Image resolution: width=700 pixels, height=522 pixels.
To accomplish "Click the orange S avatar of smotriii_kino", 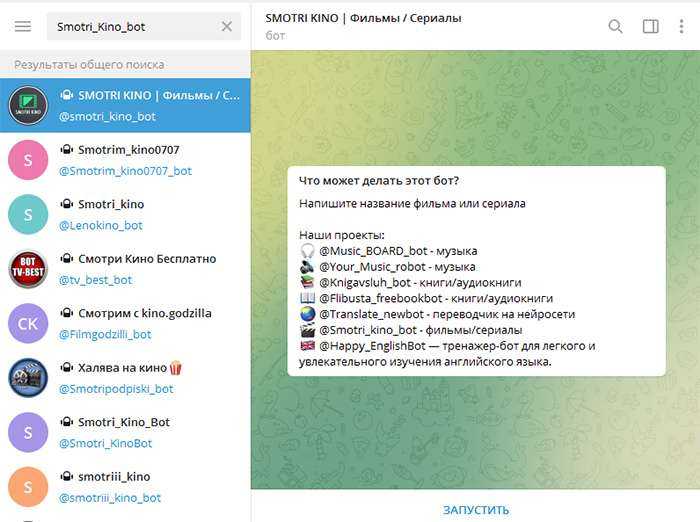I will pos(28,487).
